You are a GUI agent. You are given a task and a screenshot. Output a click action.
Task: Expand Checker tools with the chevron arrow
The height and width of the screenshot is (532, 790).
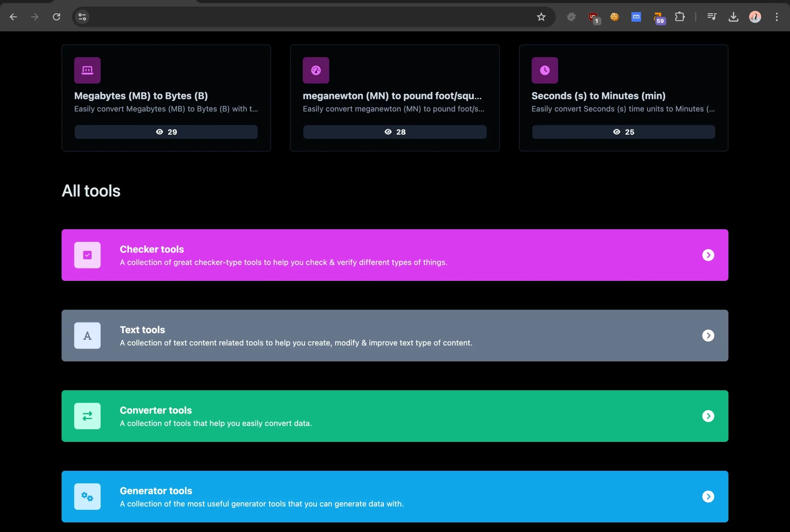click(708, 255)
